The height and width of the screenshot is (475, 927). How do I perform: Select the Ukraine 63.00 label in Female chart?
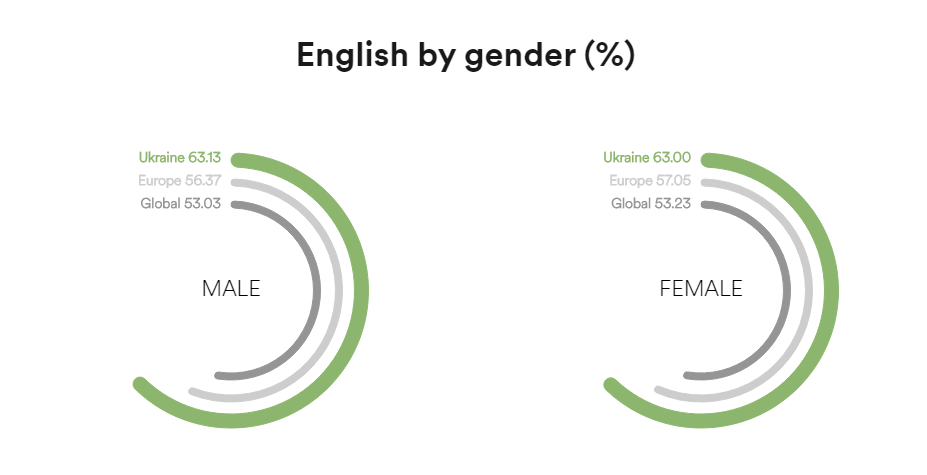click(647, 157)
